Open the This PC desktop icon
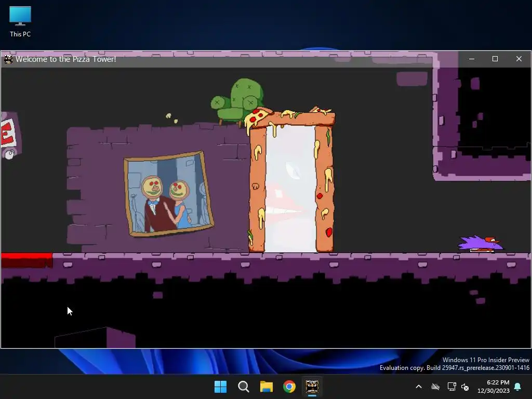 (20, 21)
